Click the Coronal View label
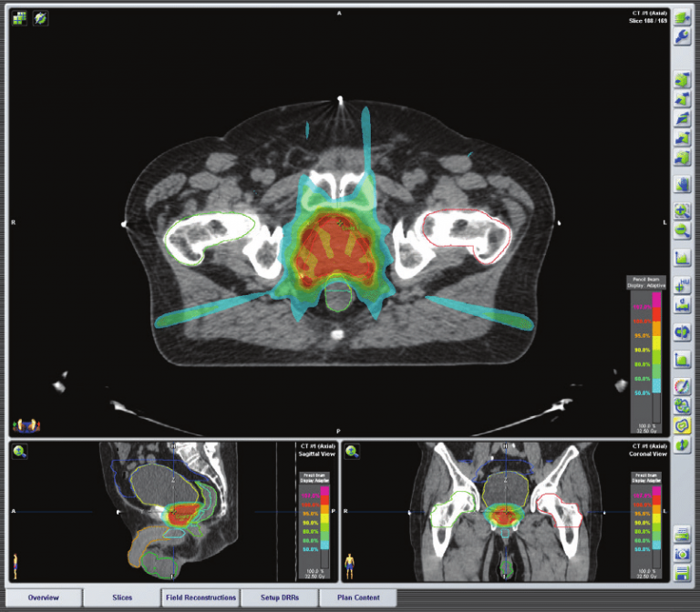Screen dimensions: 700x612 click(648, 454)
